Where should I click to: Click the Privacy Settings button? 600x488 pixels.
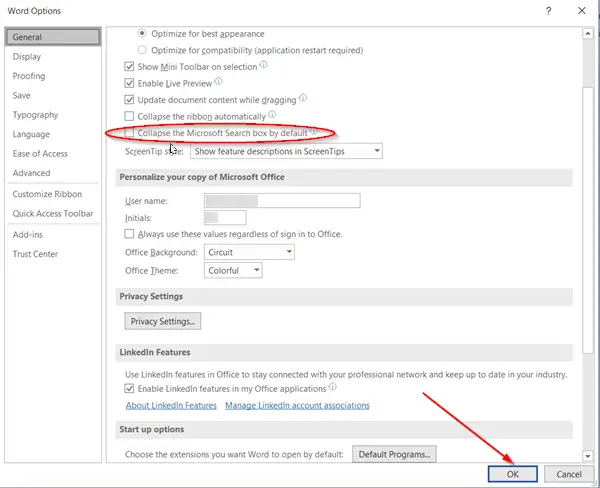point(163,321)
